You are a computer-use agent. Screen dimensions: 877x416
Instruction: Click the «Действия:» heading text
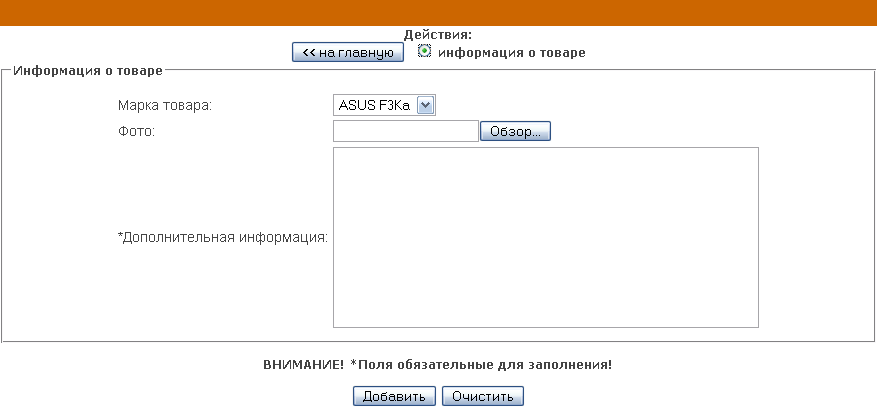click(438, 34)
